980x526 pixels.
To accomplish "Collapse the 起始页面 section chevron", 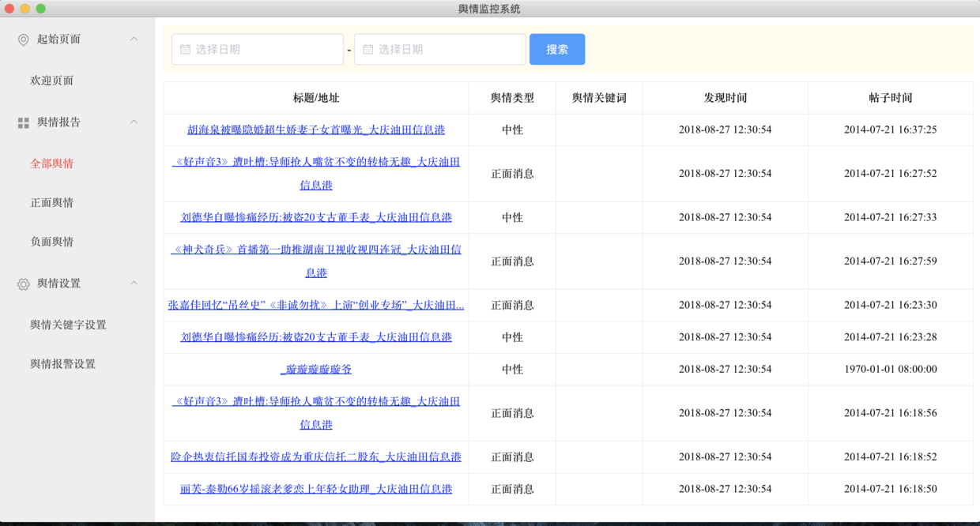I will (134, 39).
